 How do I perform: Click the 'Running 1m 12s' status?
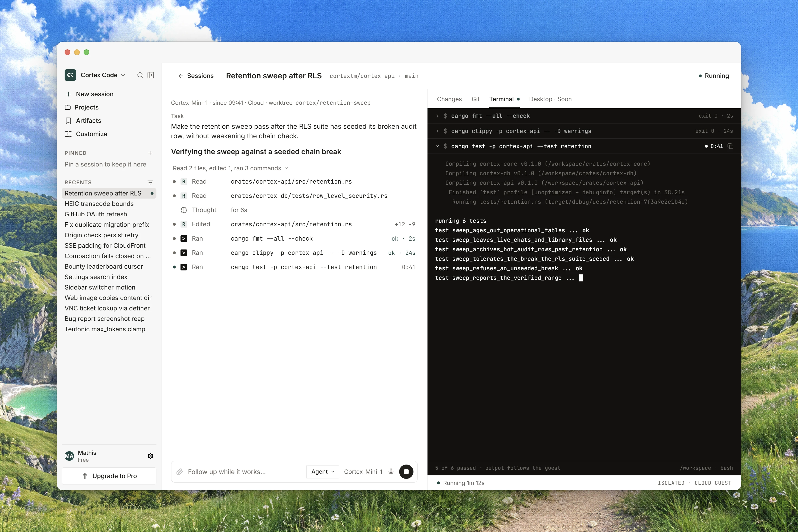coord(461,483)
